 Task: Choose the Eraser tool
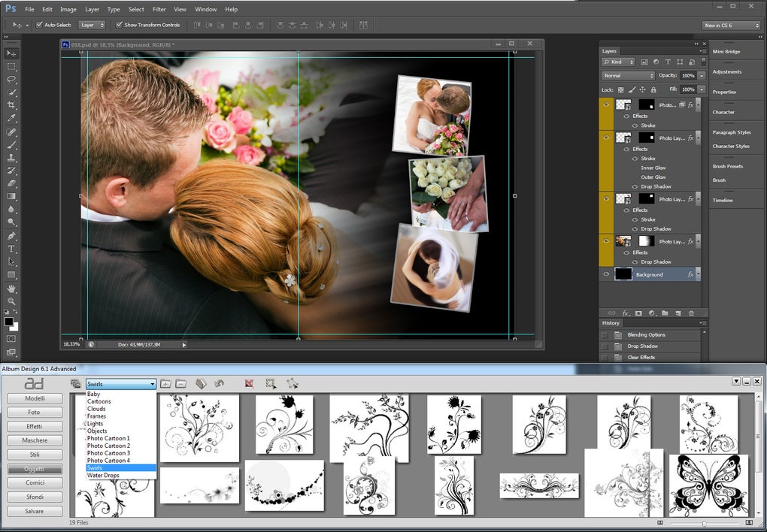(11, 183)
